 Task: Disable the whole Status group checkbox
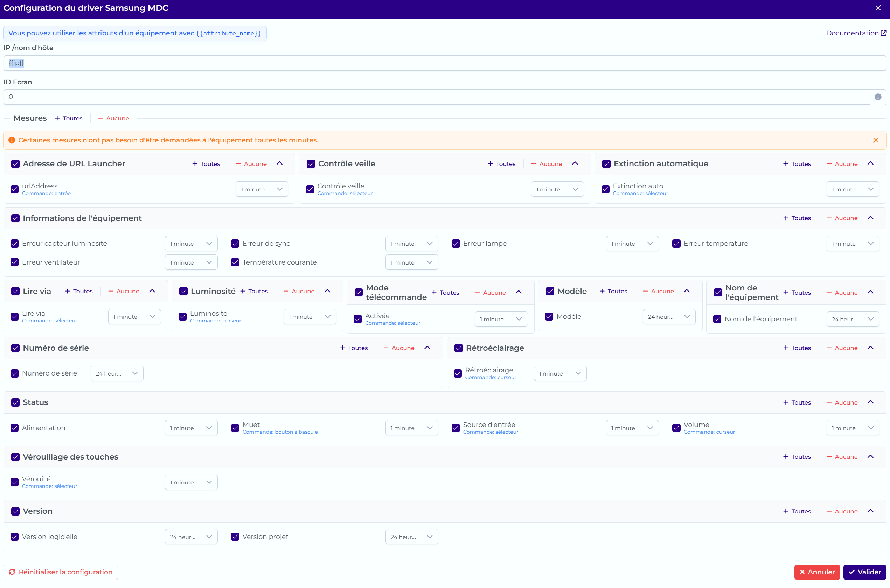pyautogui.click(x=15, y=402)
